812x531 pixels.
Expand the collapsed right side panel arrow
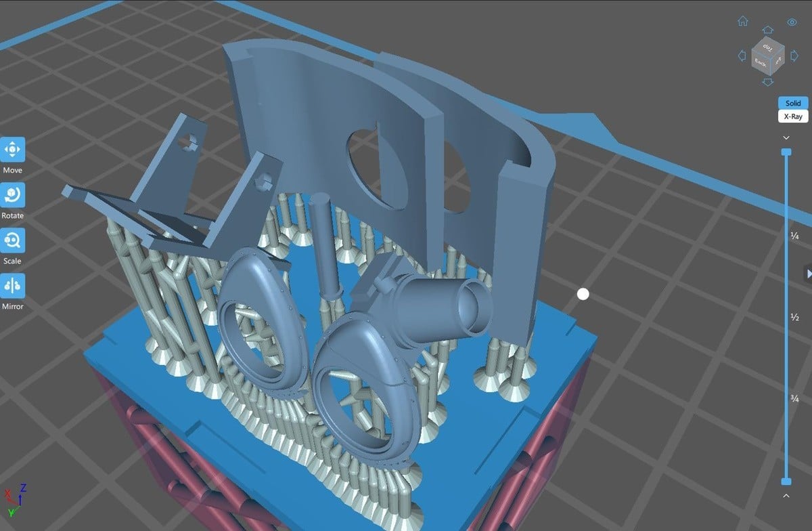click(808, 273)
